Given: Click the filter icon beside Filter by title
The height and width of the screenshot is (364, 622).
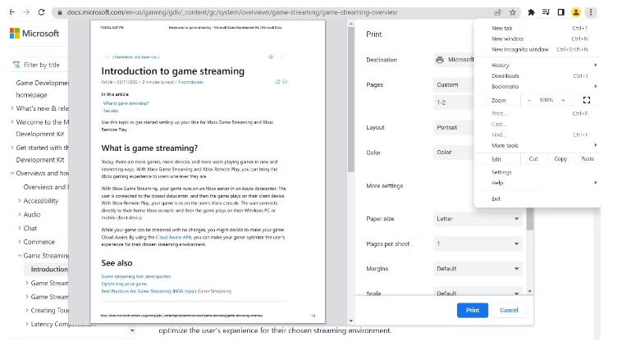Looking at the screenshot, I should tap(16, 65).
